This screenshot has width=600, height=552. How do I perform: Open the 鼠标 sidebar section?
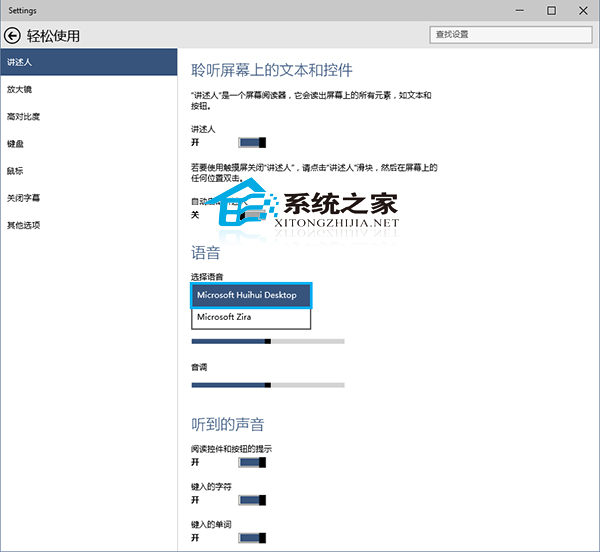point(89,171)
